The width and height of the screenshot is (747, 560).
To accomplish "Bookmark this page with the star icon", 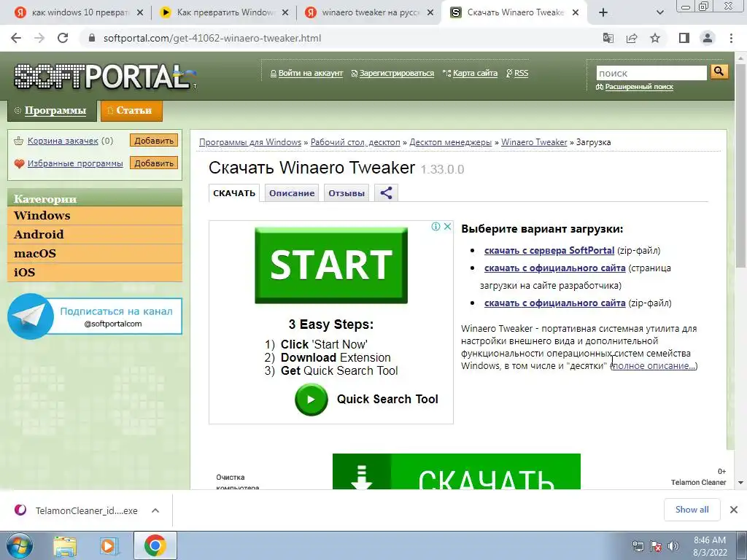I will coord(656,38).
